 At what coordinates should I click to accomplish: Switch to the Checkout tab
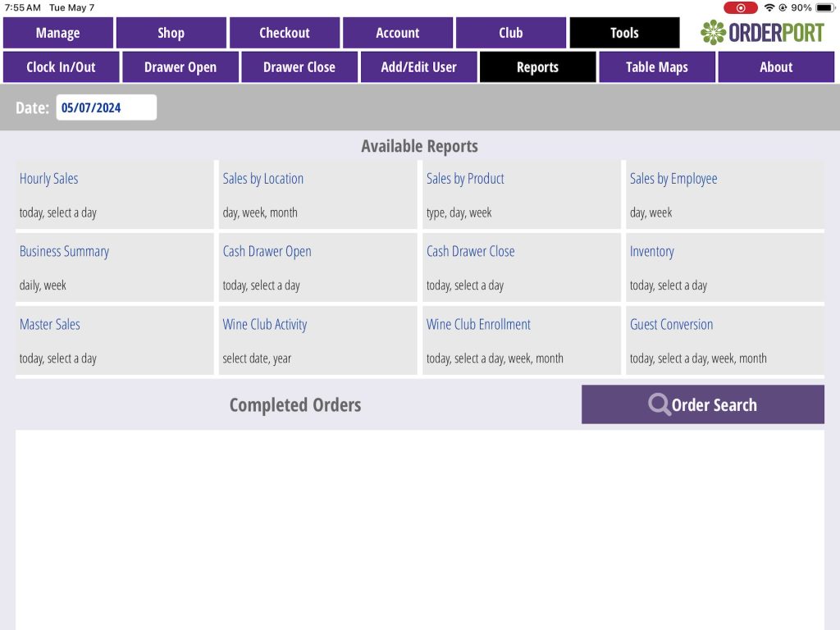[x=285, y=33]
